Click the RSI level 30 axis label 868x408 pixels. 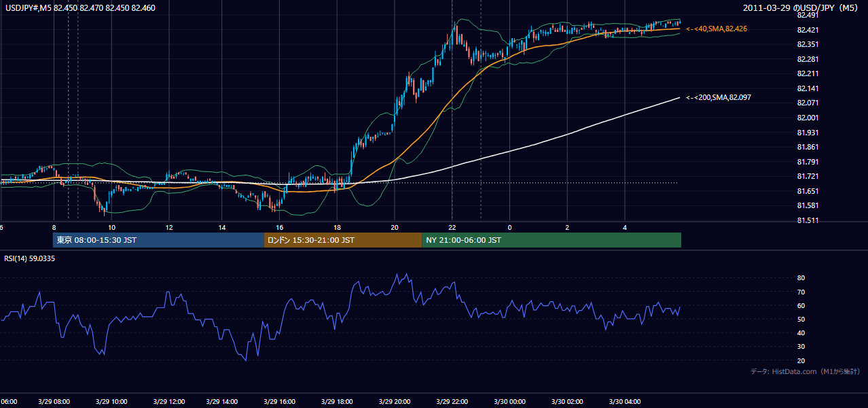[x=801, y=347]
